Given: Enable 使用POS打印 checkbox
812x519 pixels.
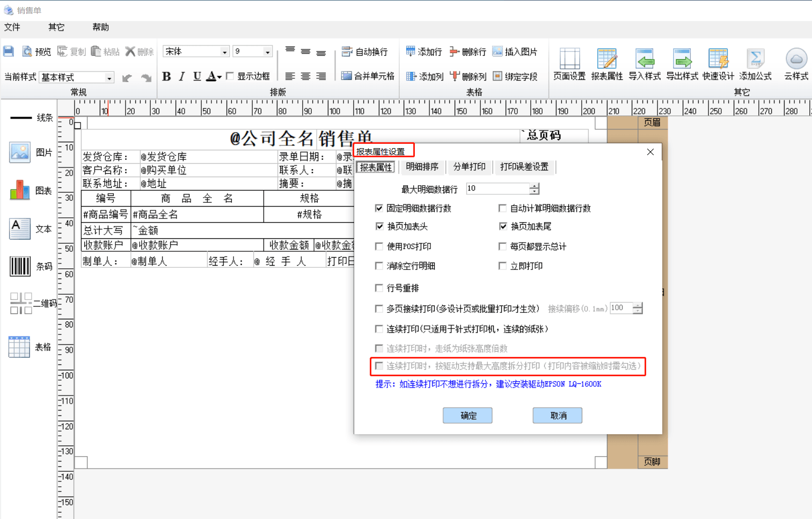Looking at the screenshot, I should [x=379, y=246].
